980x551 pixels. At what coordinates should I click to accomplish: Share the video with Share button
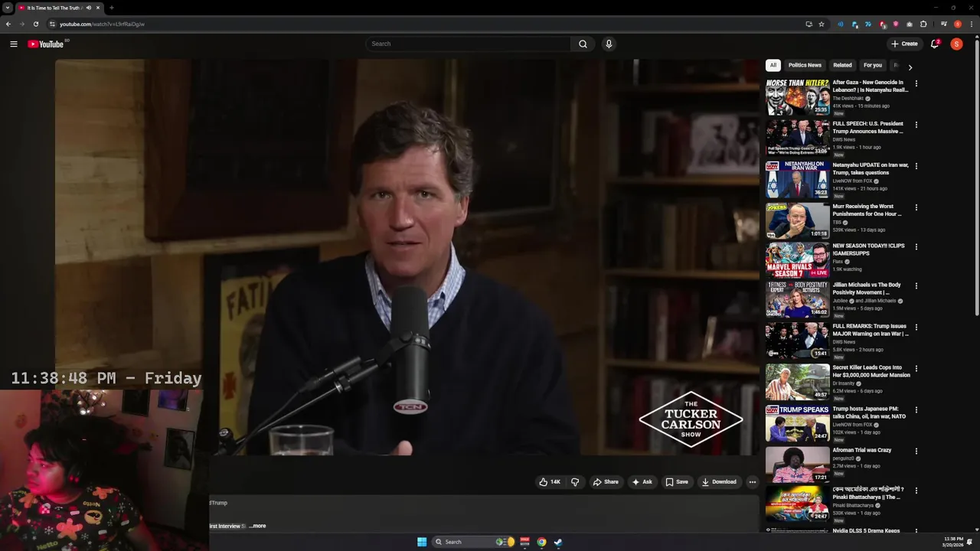click(x=606, y=482)
